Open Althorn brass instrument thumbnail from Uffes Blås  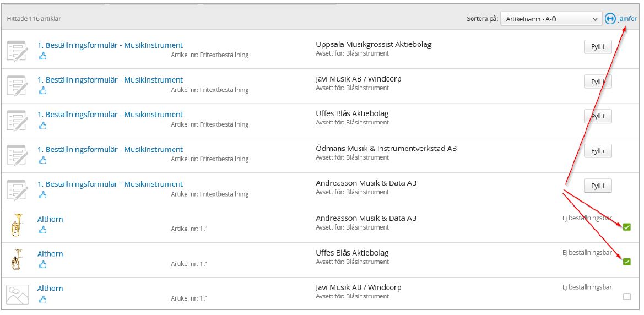[17, 259]
